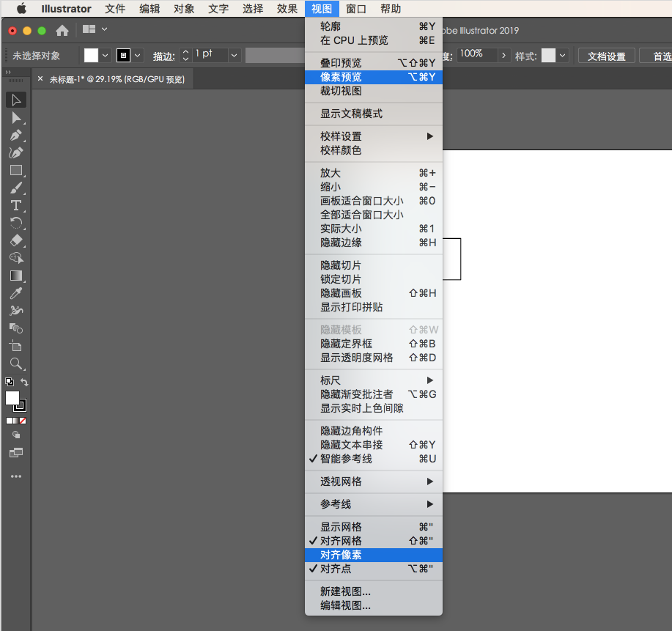Open the stroke color dropdown arrow
This screenshot has width=672, height=631.
pos(137,55)
